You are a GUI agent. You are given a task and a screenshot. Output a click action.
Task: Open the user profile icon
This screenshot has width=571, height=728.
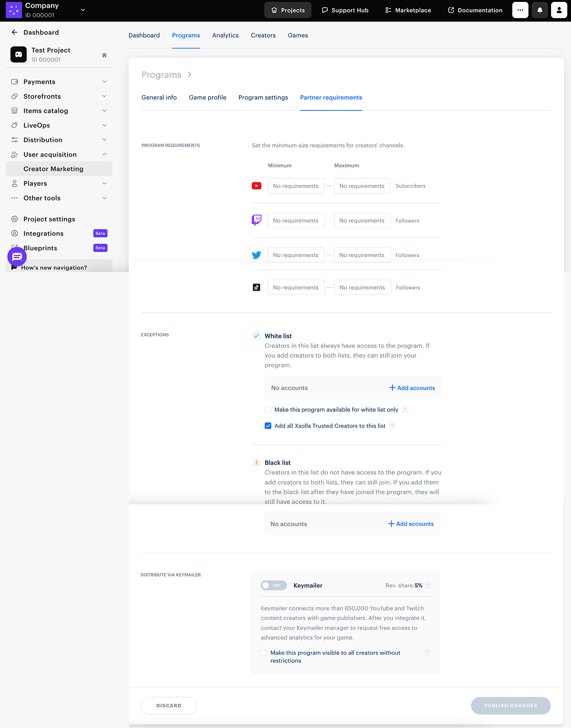[x=559, y=10]
